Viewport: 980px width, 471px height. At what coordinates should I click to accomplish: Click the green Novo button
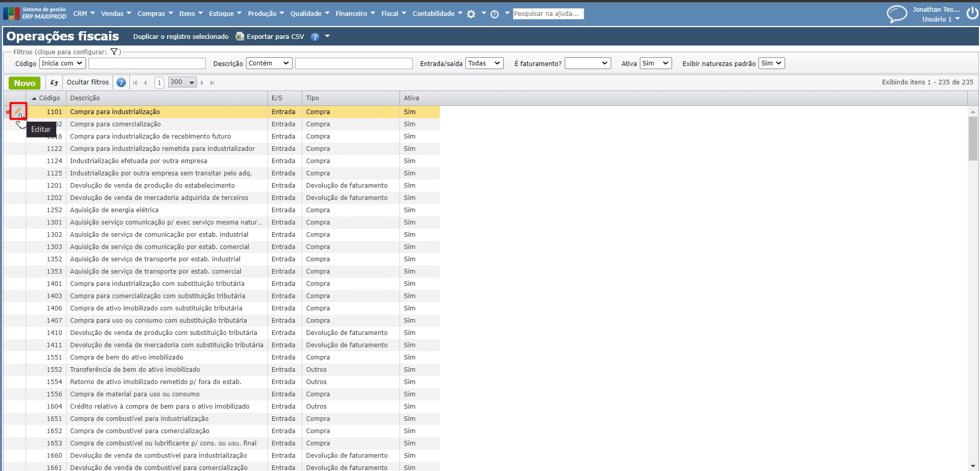(25, 83)
